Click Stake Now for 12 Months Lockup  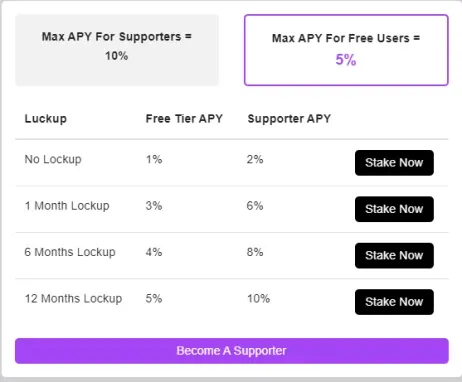click(394, 302)
